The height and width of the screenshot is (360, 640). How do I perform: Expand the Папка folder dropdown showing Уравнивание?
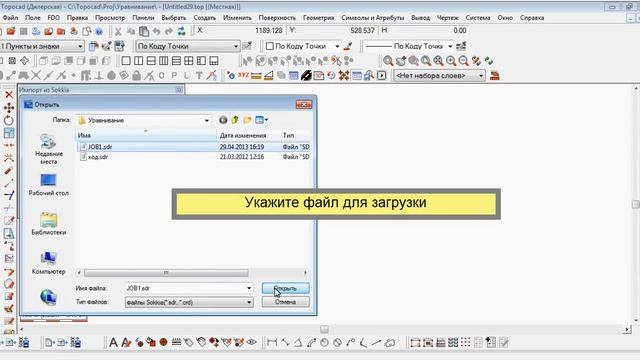coord(207,120)
